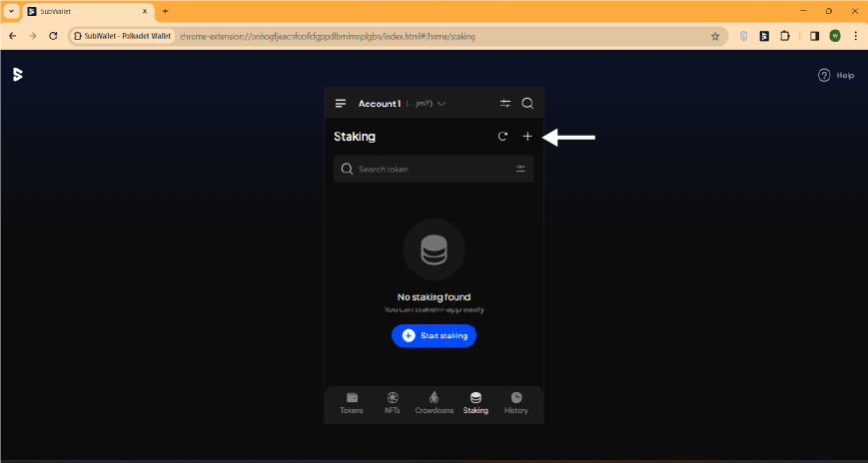Open the hamburger menu in wallet header
The image size is (868, 463).
[341, 104]
